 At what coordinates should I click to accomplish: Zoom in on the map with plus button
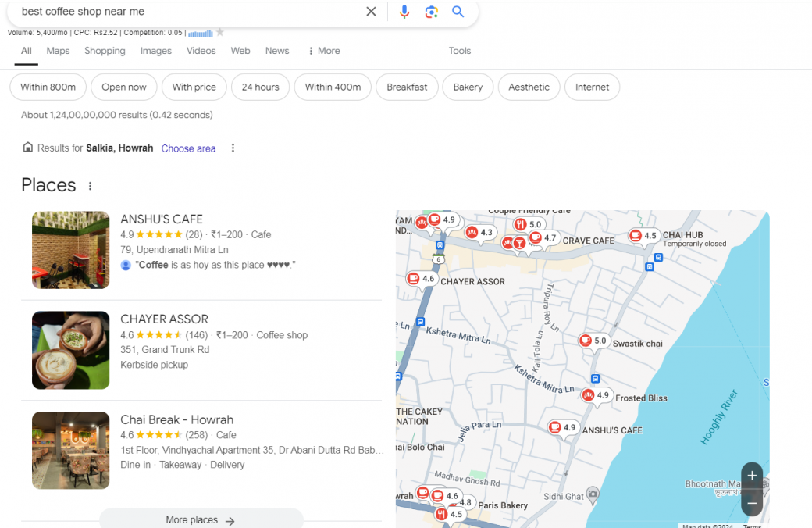click(752, 476)
